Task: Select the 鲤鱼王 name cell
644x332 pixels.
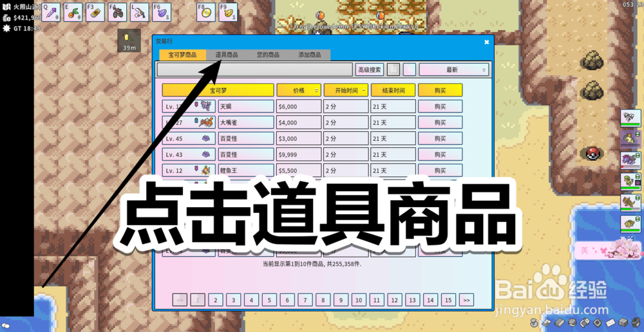Action: tap(246, 171)
